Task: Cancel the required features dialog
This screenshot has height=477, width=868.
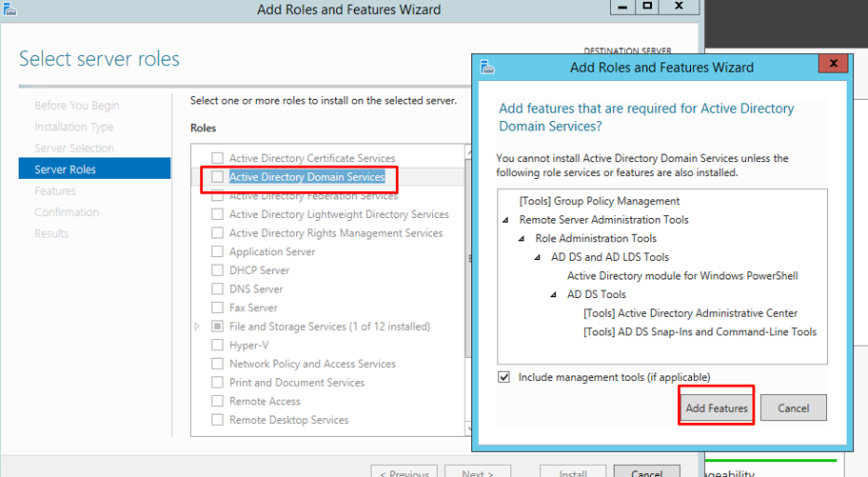Action: (x=793, y=407)
